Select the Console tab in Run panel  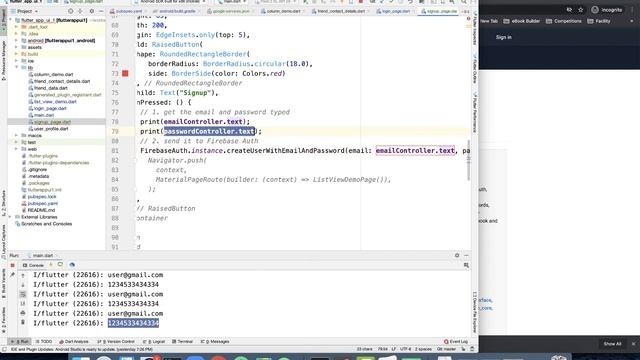(33, 265)
